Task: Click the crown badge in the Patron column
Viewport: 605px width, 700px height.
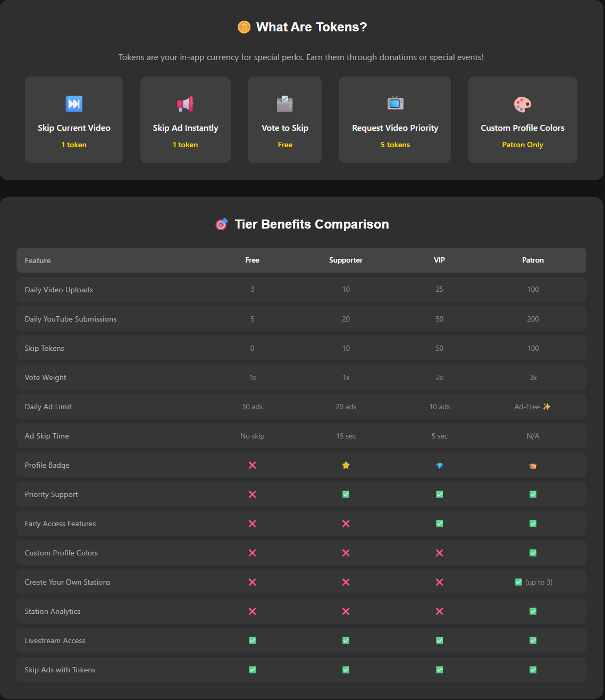Action: click(533, 465)
